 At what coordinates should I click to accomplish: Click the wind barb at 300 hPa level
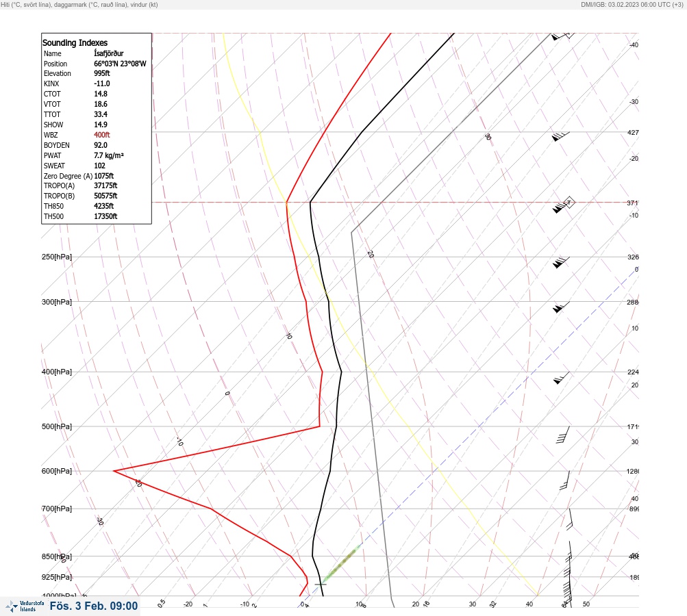coord(561,307)
